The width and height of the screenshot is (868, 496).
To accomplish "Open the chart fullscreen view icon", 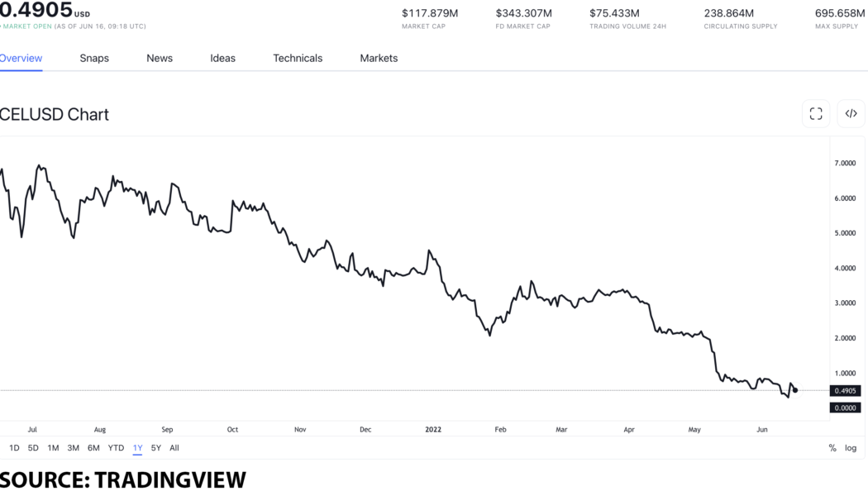I will click(815, 113).
